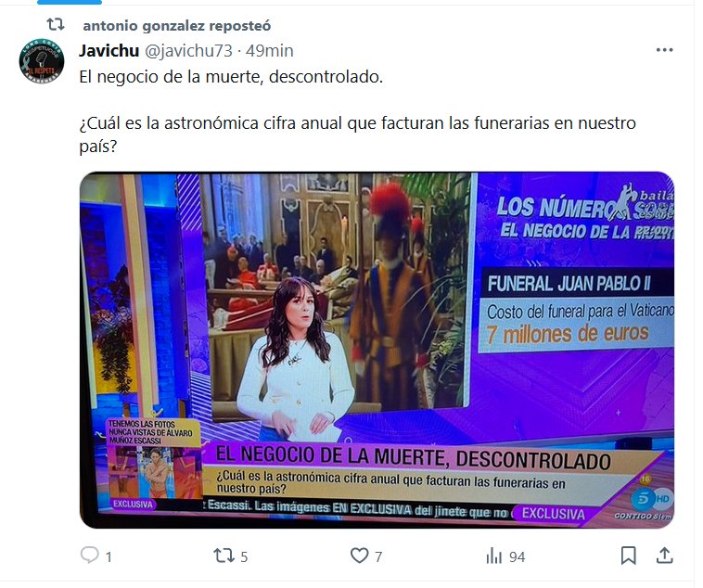The image size is (703, 588).
Task: Open the Javichu display name link
Action: (109, 51)
